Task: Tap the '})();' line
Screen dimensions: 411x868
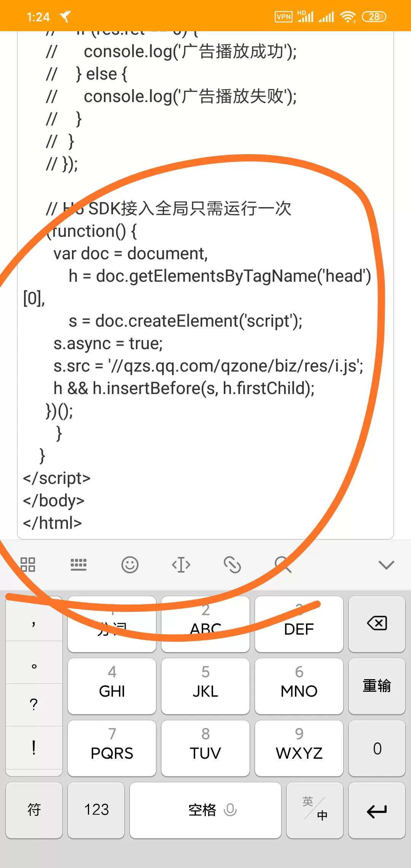Action: tap(59, 411)
